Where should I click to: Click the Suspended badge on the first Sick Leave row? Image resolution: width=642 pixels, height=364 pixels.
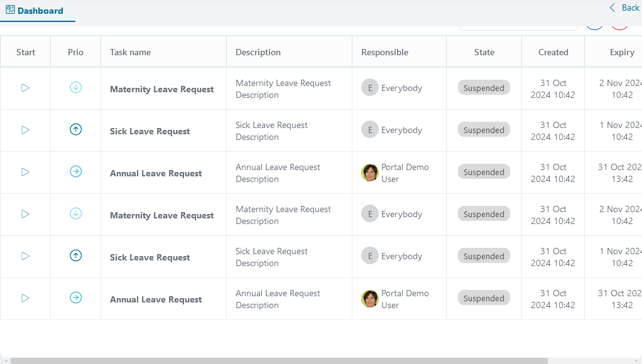click(x=484, y=130)
